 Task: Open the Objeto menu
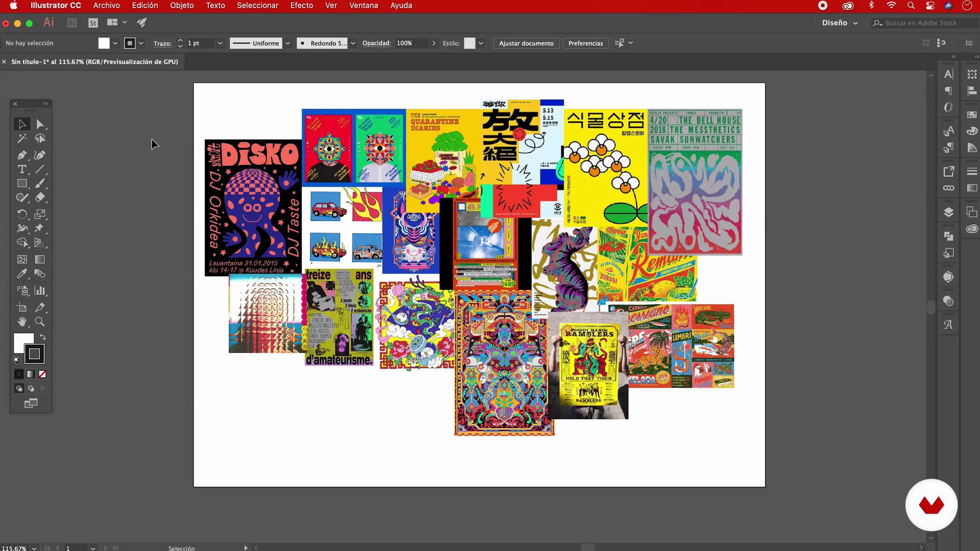pos(182,6)
